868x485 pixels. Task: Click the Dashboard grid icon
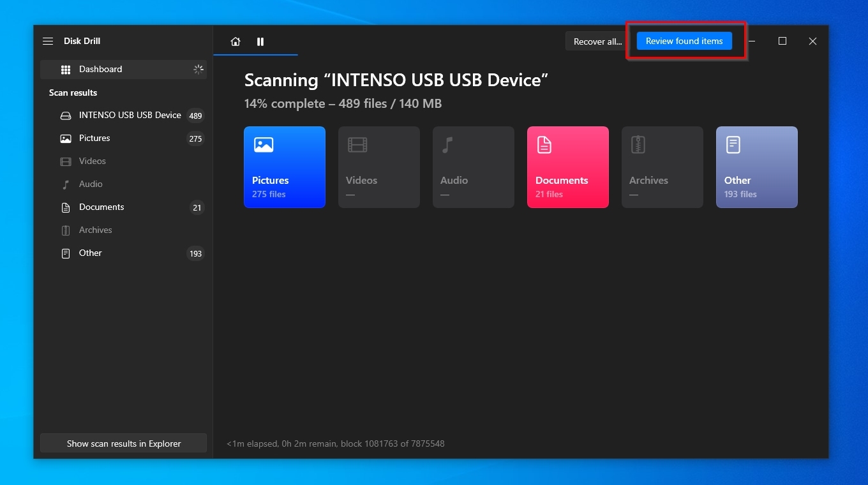(x=65, y=70)
